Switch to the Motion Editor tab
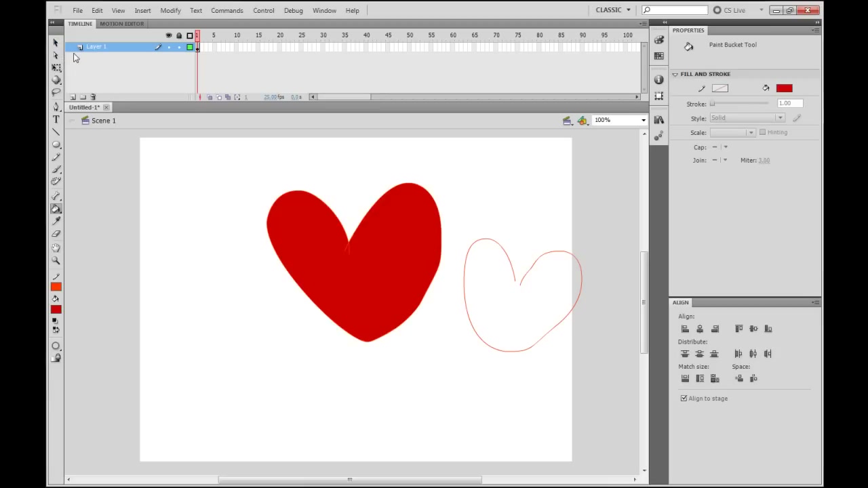This screenshot has width=868, height=488. click(122, 24)
